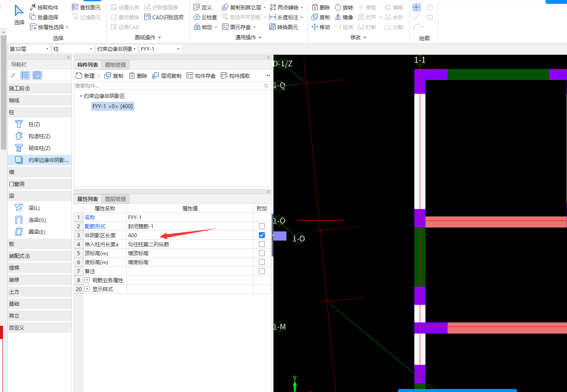The height and width of the screenshot is (392, 567).
Task: Select 砌体柱(Z) in the navigation
Action: [39, 148]
